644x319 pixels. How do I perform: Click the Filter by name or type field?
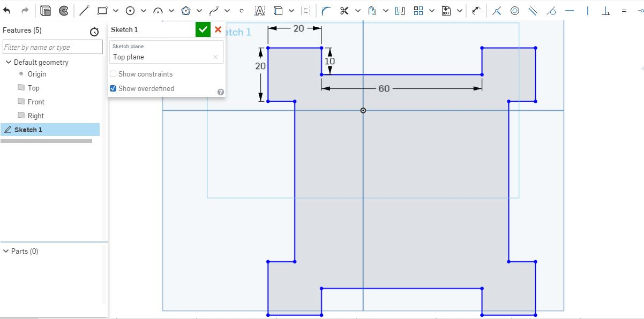pyautogui.click(x=53, y=47)
